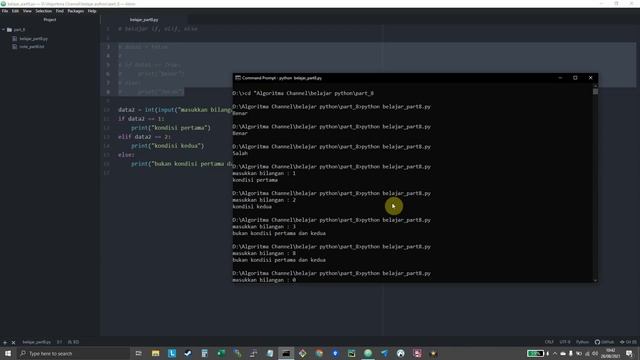Collapse the part_8 folder arrow
640x360 pixels.
(x=4, y=30)
